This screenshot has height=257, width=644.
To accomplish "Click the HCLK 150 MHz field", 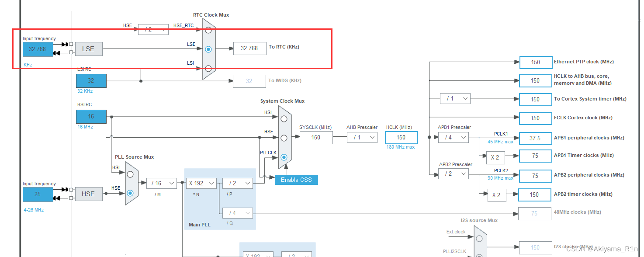I will (x=401, y=137).
